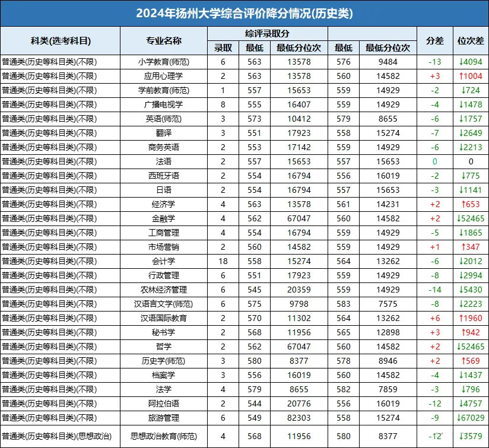Click the major "商务英语"
This screenshot has width=489, height=448.
pyautogui.click(x=164, y=148)
